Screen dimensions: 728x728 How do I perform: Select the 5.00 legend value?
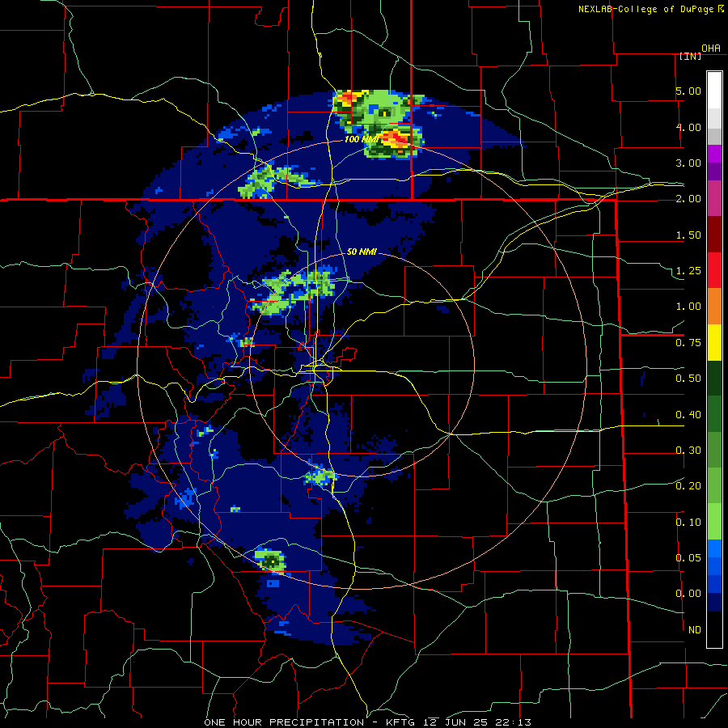click(688, 91)
